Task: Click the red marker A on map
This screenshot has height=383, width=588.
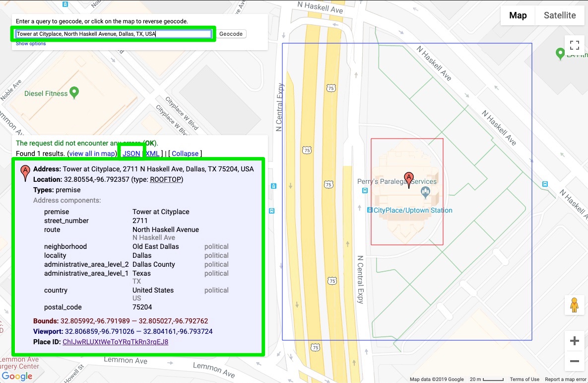Action: [x=408, y=178]
